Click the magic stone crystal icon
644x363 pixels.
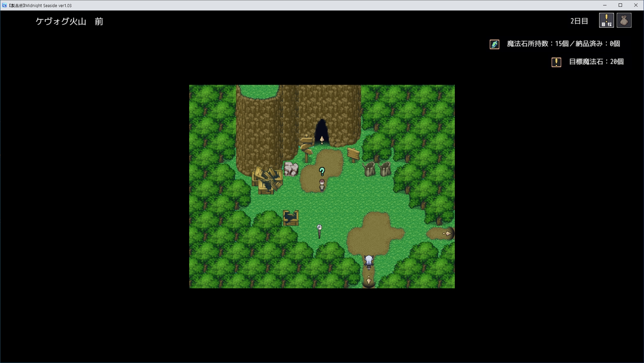click(x=494, y=44)
